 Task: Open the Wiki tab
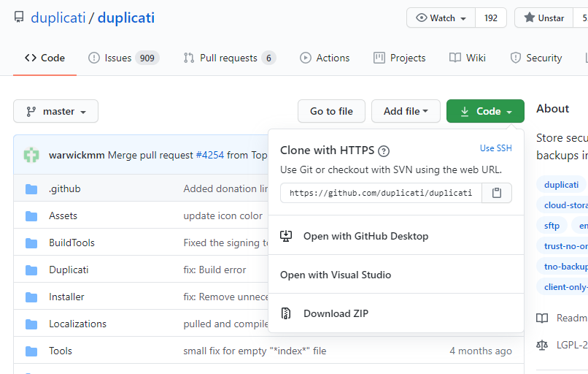pyautogui.click(x=468, y=58)
